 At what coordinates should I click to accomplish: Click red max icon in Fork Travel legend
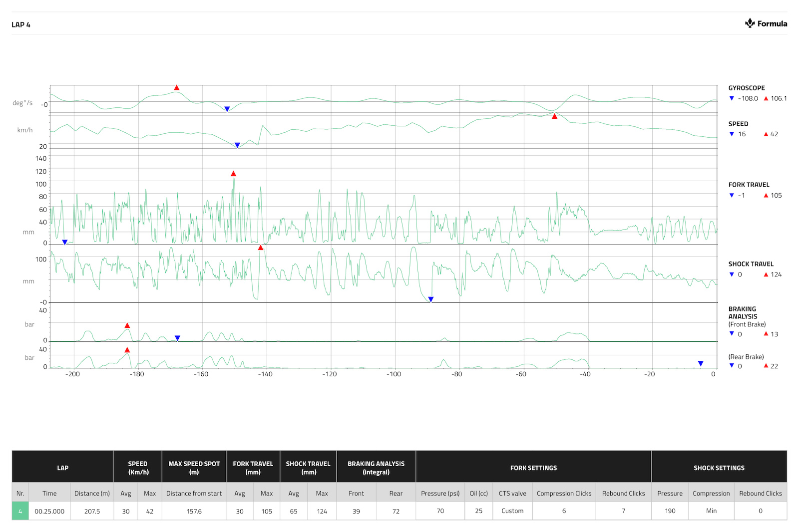[766, 195]
